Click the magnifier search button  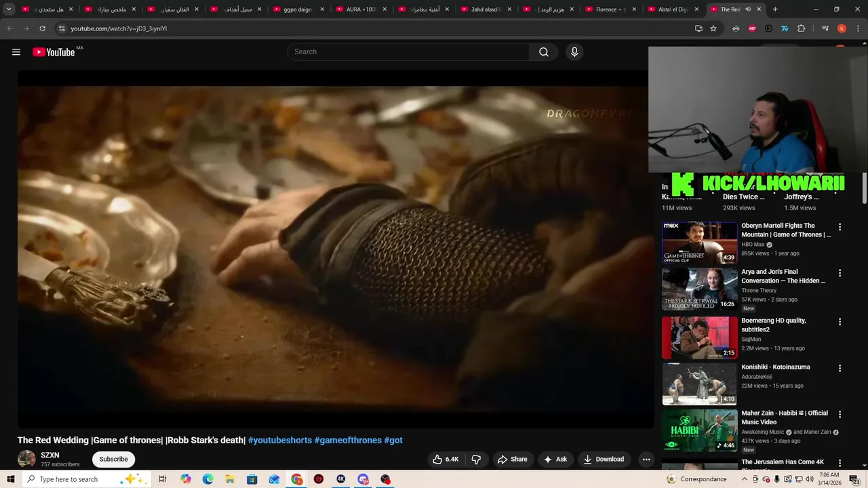[x=544, y=52]
